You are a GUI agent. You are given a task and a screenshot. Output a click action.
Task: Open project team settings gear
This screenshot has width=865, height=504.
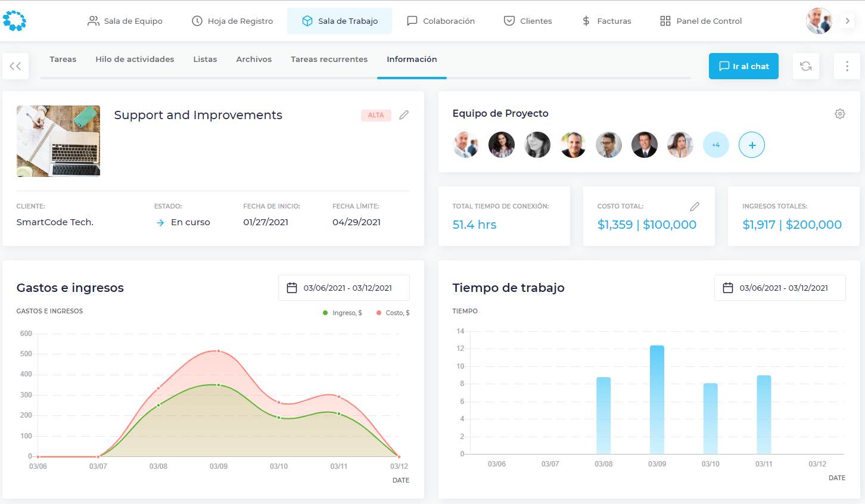tap(839, 114)
